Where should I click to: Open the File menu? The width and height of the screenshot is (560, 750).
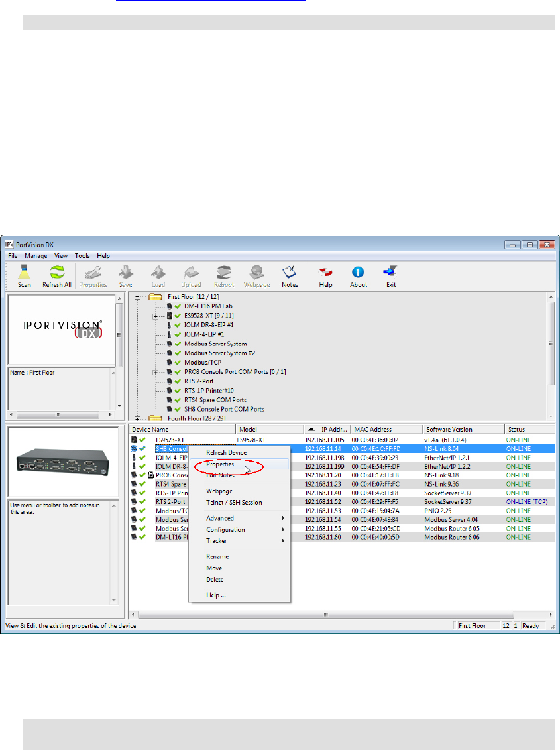tap(13, 256)
